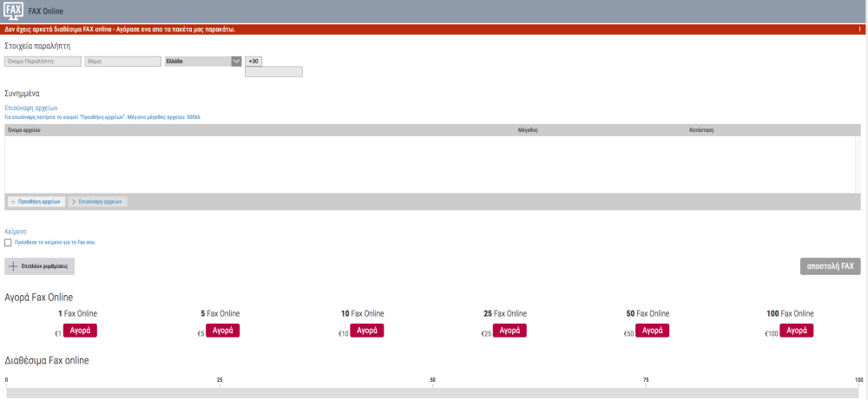Click the '€25' price label
The height and width of the screenshot is (400, 868).
click(x=487, y=334)
